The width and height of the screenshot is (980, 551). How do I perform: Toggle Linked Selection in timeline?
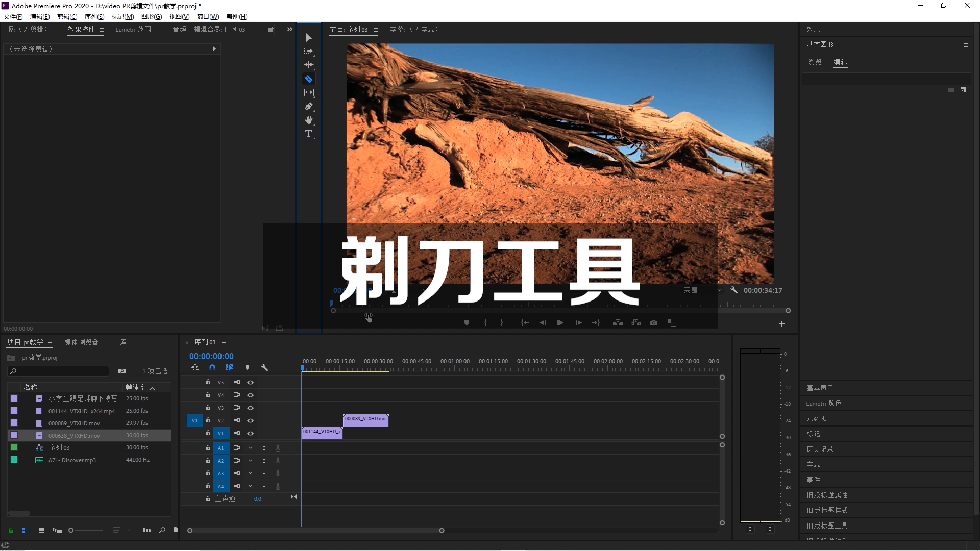point(230,367)
